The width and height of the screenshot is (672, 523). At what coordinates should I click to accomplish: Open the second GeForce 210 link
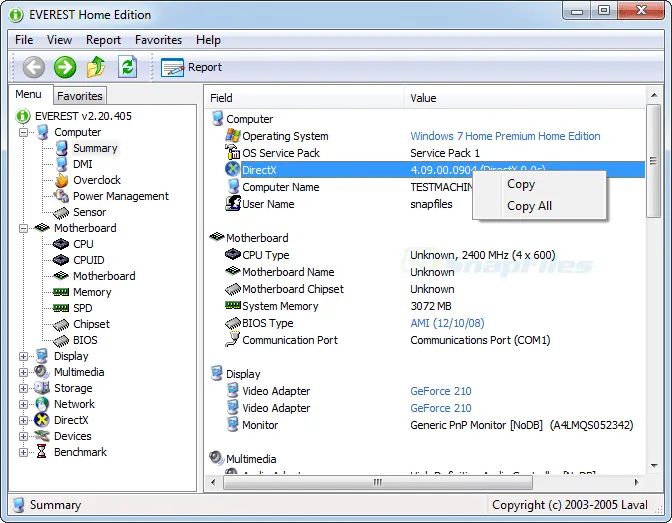[441, 408]
